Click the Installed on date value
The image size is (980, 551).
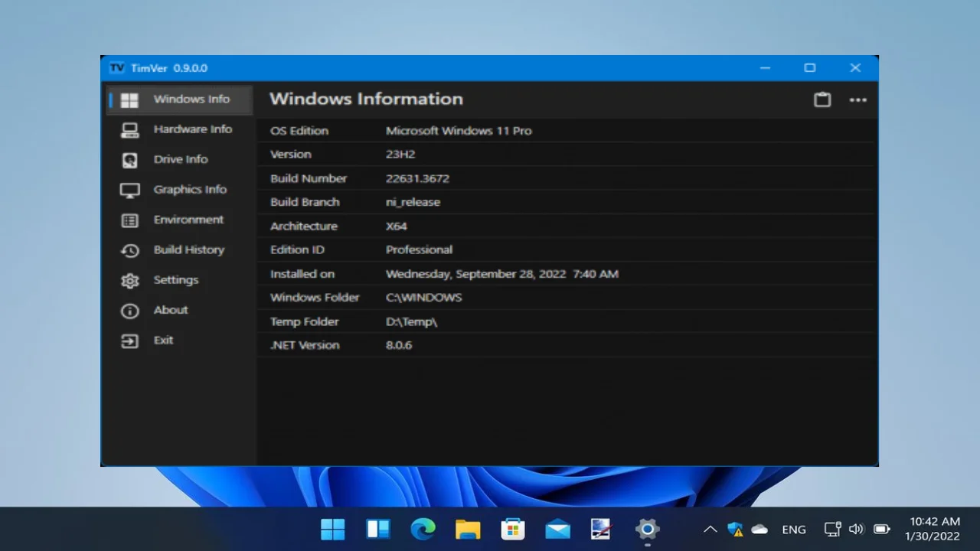[x=502, y=274]
